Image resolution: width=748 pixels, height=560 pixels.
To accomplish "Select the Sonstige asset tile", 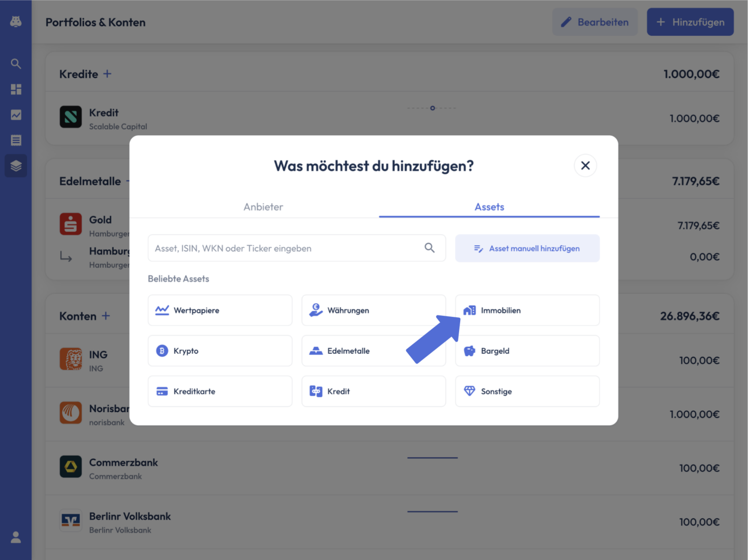I will click(x=528, y=391).
